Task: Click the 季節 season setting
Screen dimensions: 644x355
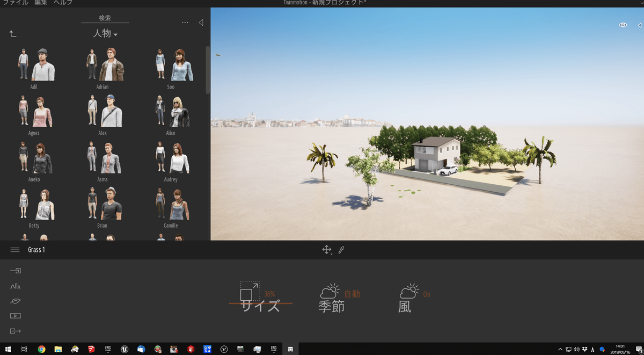Action: pyautogui.click(x=331, y=306)
